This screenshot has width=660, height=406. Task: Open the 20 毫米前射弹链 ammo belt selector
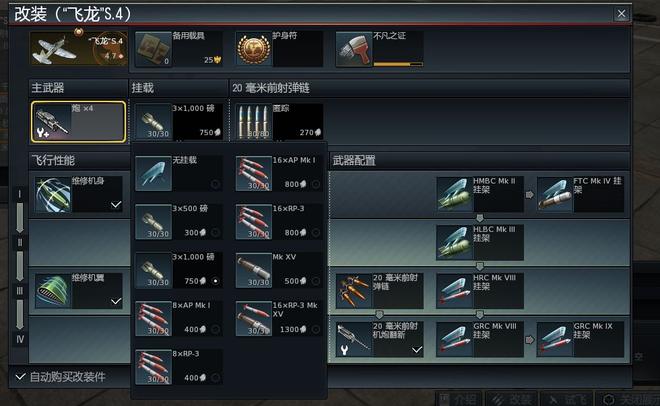tap(279, 121)
